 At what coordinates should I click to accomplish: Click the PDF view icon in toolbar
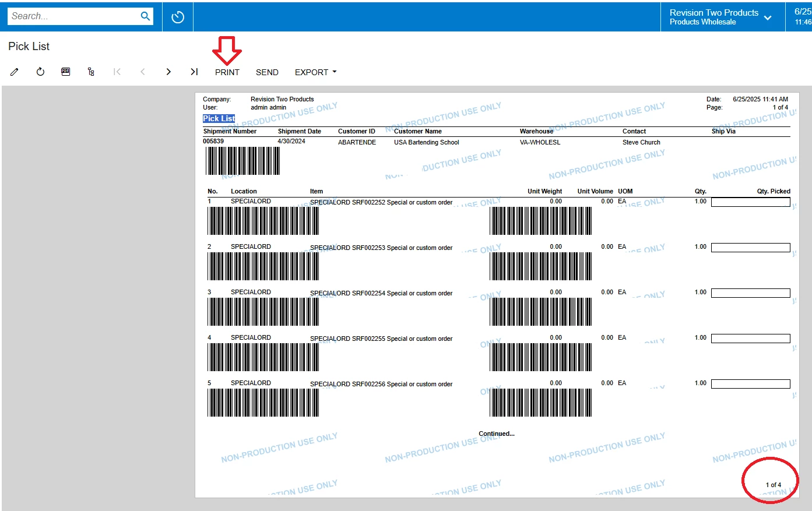pos(66,72)
